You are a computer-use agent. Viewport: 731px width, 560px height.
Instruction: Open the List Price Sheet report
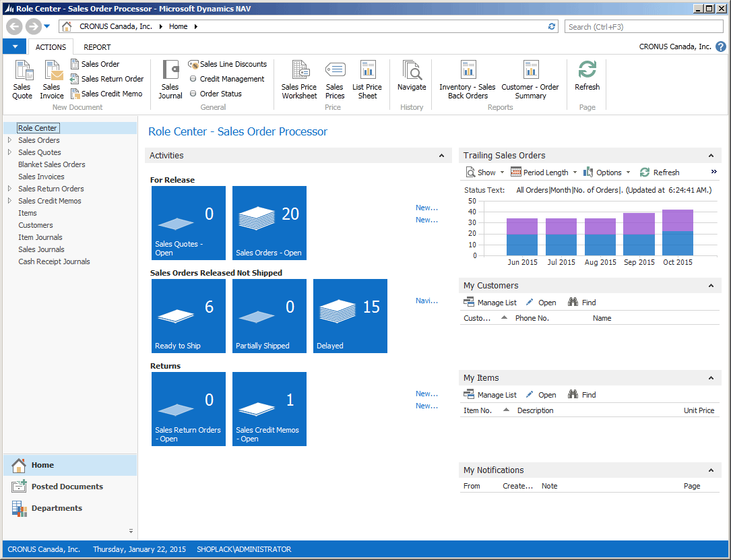[367, 80]
